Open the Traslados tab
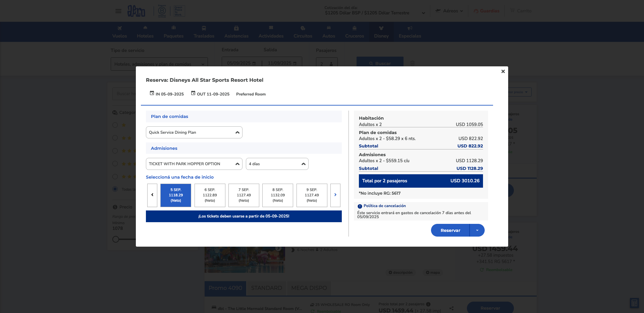The height and width of the screenshot is (313, 644). (204, 32)
